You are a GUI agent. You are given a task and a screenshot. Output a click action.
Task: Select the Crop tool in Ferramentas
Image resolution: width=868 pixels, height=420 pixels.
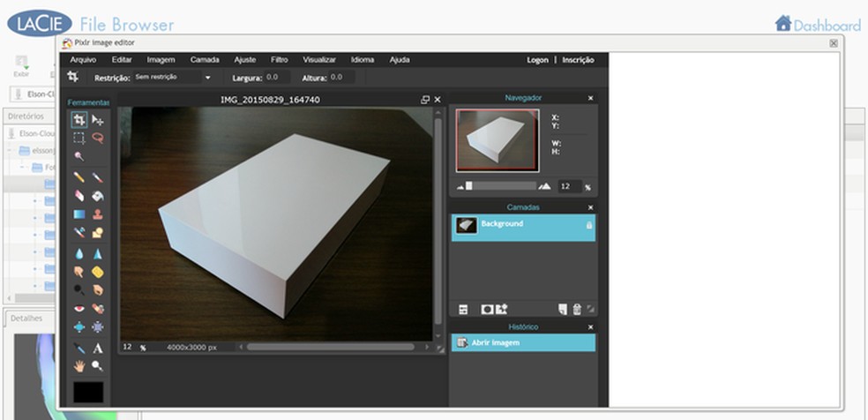[79, 120]
